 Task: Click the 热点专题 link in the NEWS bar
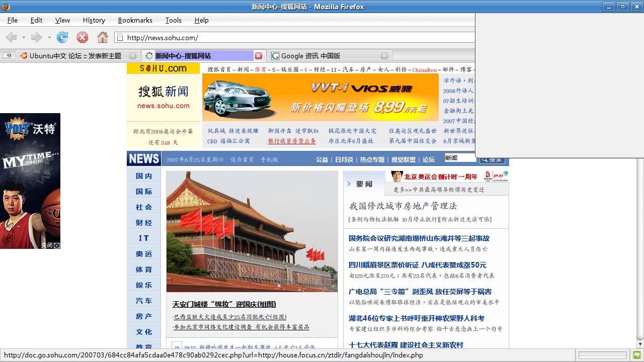(x=372, y=159)
